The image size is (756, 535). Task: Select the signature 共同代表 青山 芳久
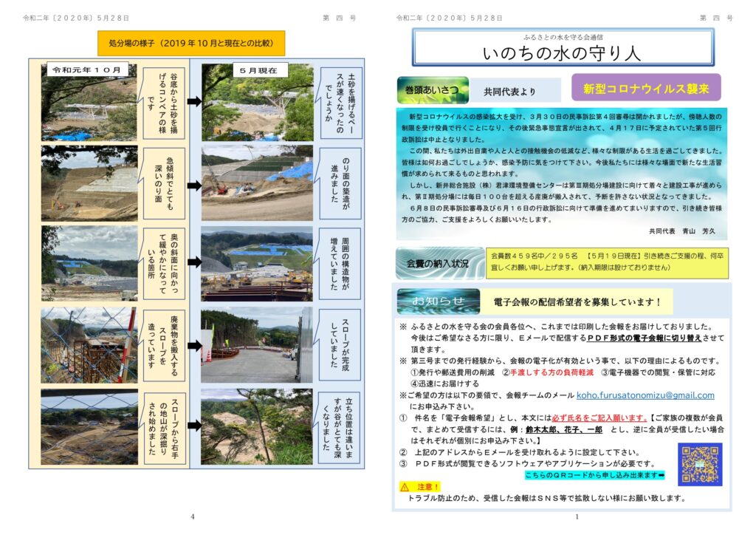pyautogui.click(x=681, y=231)
